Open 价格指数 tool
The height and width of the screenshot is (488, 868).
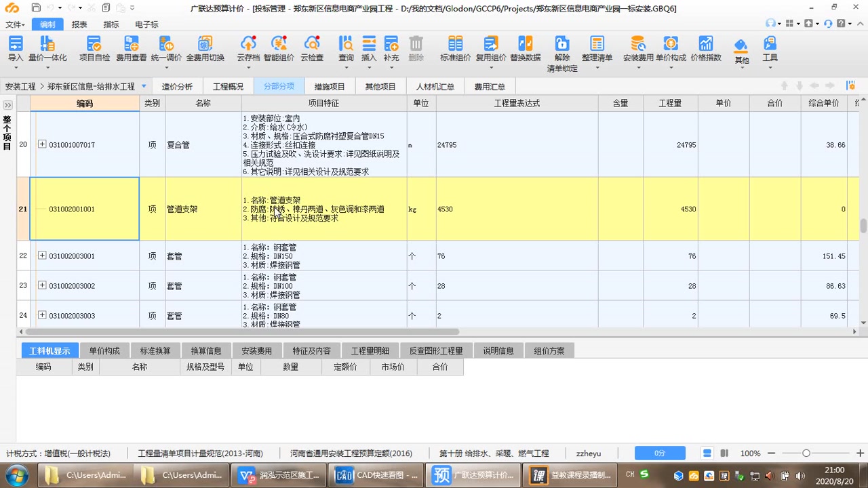coord(706,49)
